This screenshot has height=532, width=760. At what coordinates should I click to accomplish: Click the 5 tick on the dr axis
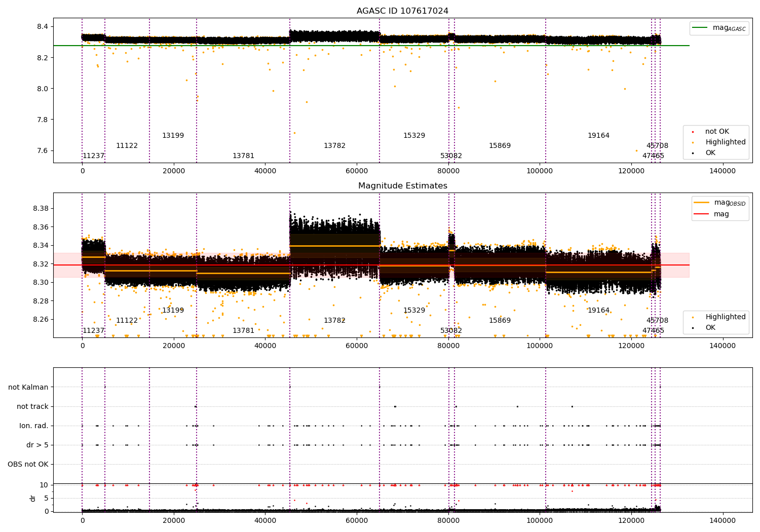46,498
